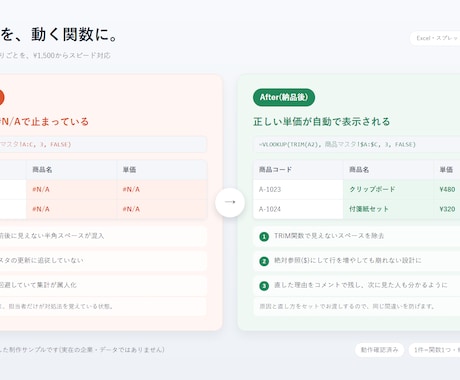Click the 単価 header in Before table

pyautogui.click(x=162, y=170)
